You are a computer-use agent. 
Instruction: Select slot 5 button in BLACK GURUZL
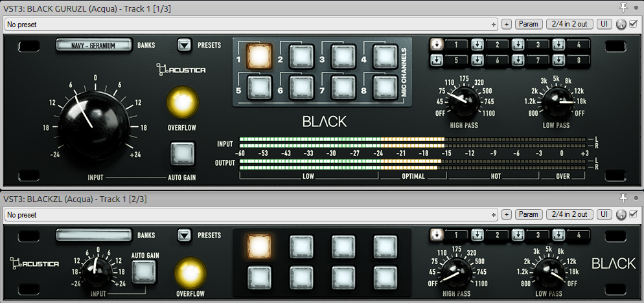tap(456, 60)
